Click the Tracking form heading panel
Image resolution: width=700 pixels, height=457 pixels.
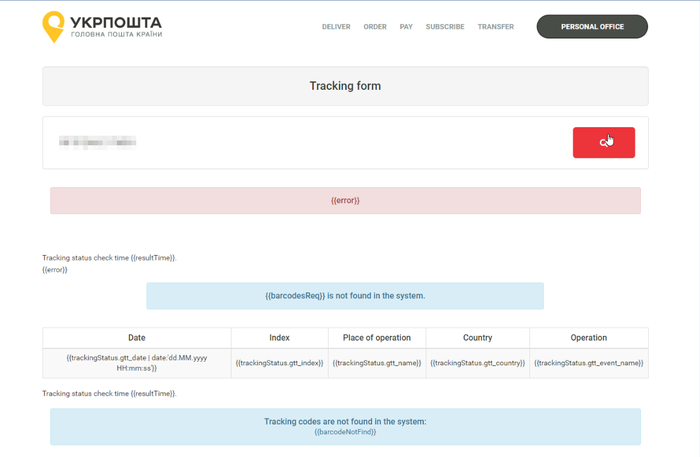[345, 86]
